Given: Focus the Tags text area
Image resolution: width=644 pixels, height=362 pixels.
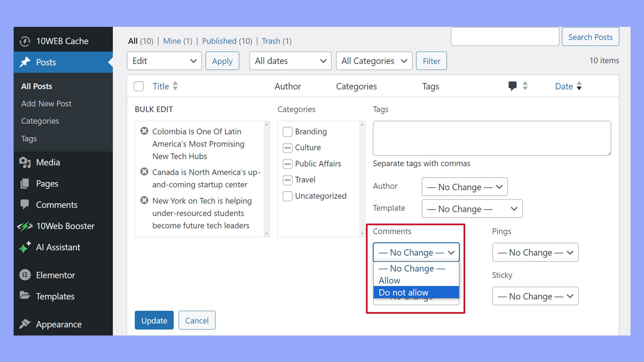Looking at the screenshot, I should [x=491, y=138].
